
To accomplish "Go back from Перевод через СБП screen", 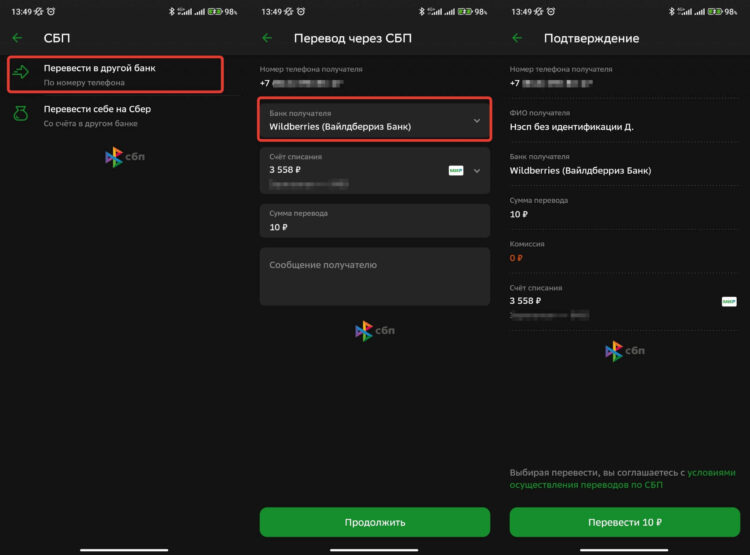I will point(267,38).
